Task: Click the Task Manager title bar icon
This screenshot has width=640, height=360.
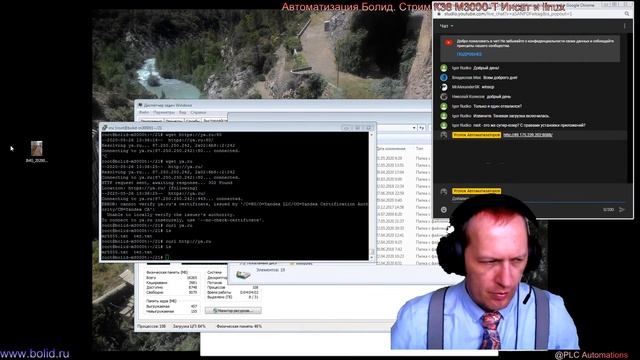Action: pyautogui.click(x=140, y=105)
